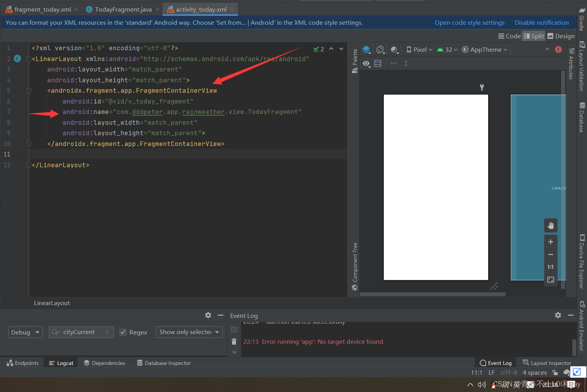This screenshot has width=587, height=392.
Task: Show more design toolbar options chevrons
Action: pyautogui.click(x=547, y=49)
